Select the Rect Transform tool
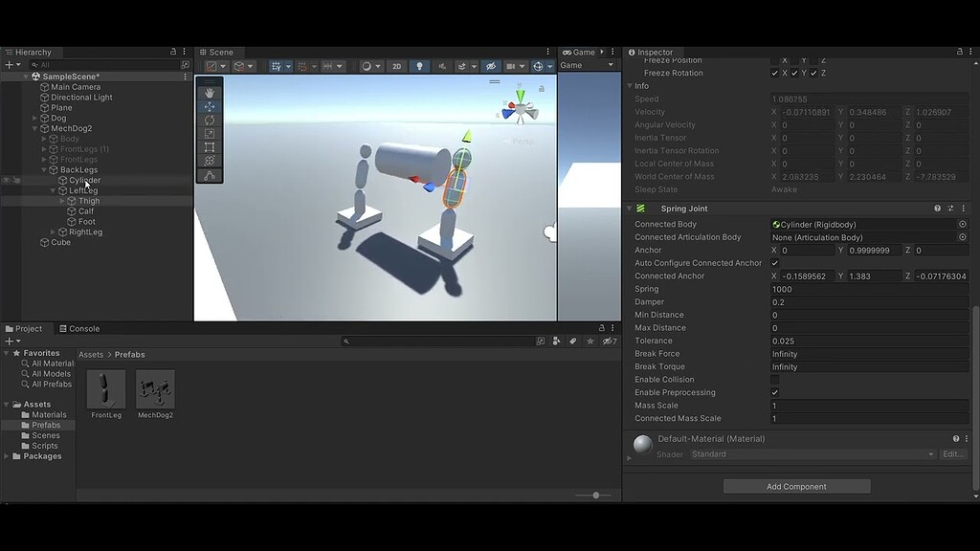The width and height of the screenshot is (980, 551). [x=210, y=148]
